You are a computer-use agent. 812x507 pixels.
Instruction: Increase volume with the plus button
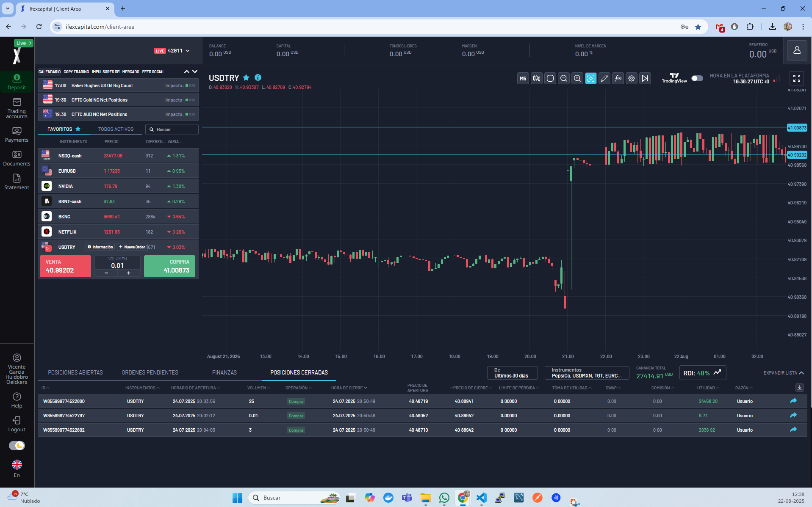(x=129, y=273)
